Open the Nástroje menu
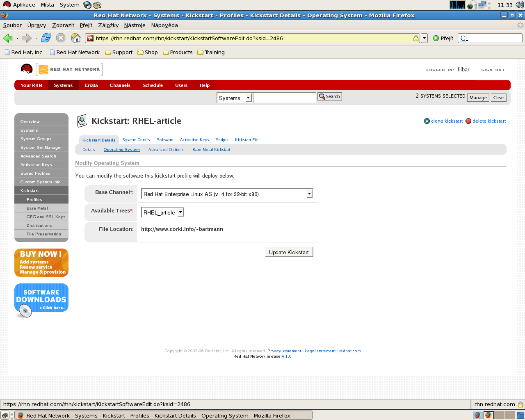 tap(135, 25)
